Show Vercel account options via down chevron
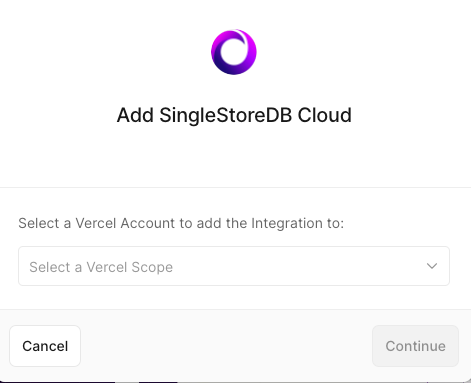This screenshot has width=471, height=383. [x=432, y=266]
